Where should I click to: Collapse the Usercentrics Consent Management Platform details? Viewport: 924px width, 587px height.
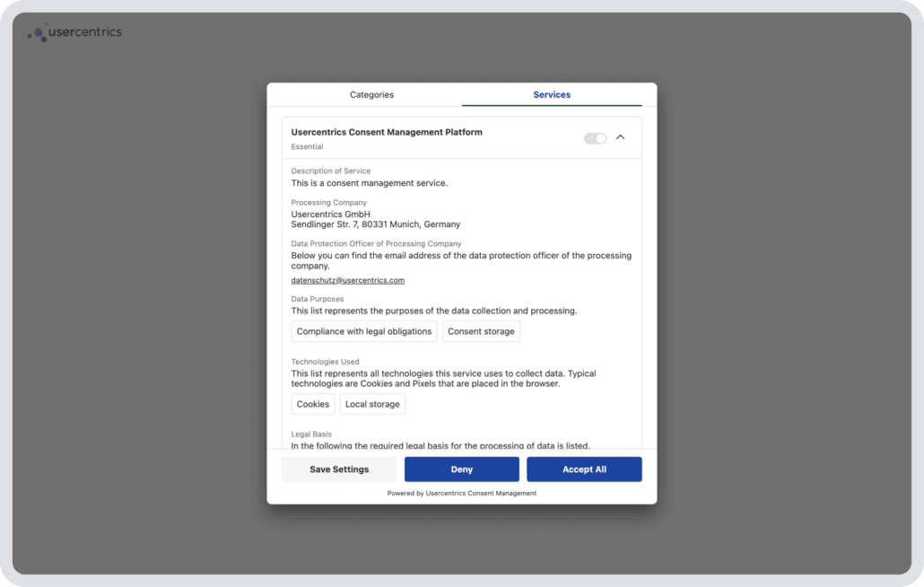621,137
